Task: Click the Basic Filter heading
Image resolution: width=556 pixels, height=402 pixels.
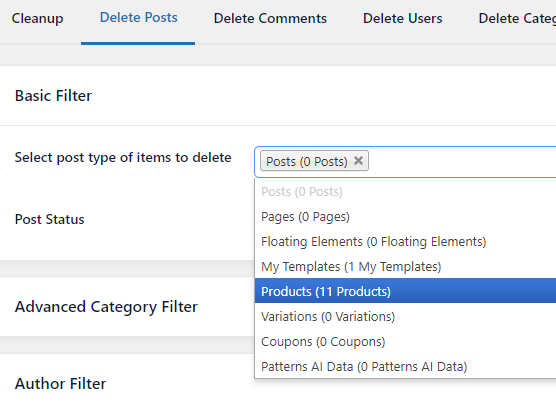Action: [53, 96]
